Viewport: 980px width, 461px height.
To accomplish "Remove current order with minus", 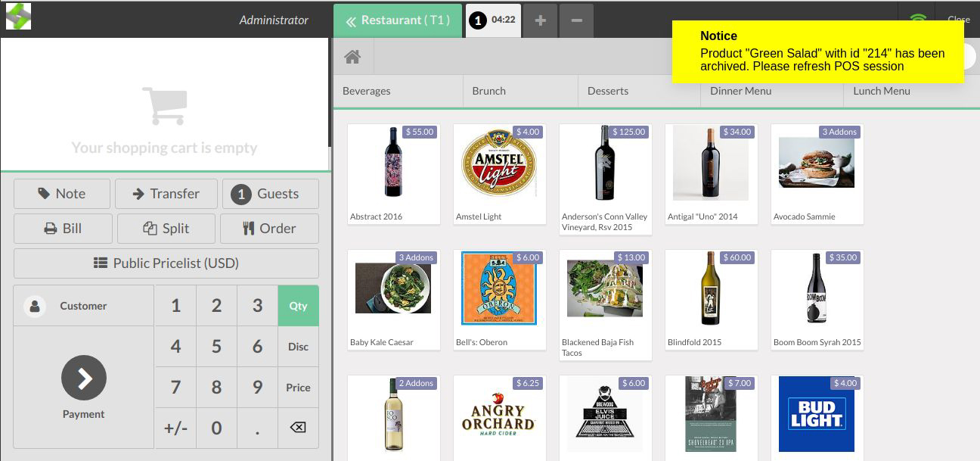I will pyautogui.click(x=576, y=20).
